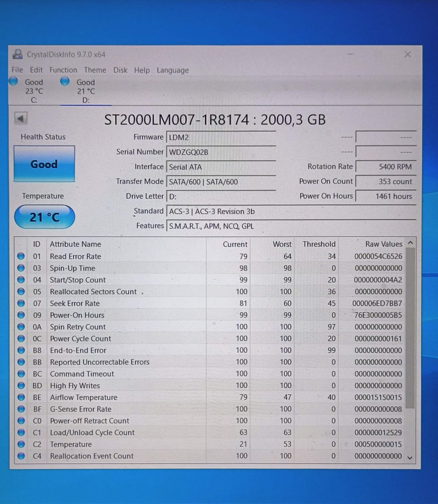The height and width of the screenshot is (504, 438).
Task: Click the attribute list vertical scrollbar thumb
Action: pos(410,328)
